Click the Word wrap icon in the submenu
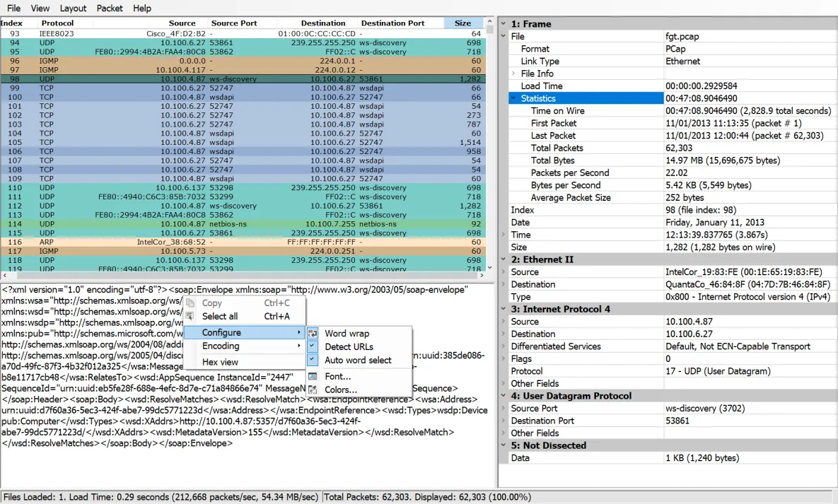Screen dimensions: 838x504 (x=313, y=333)
